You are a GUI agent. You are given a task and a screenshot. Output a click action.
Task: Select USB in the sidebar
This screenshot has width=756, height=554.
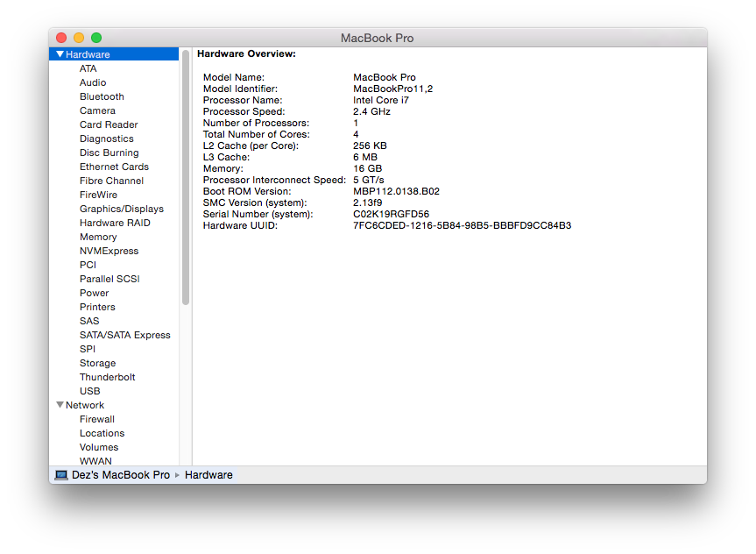[89, 390]
